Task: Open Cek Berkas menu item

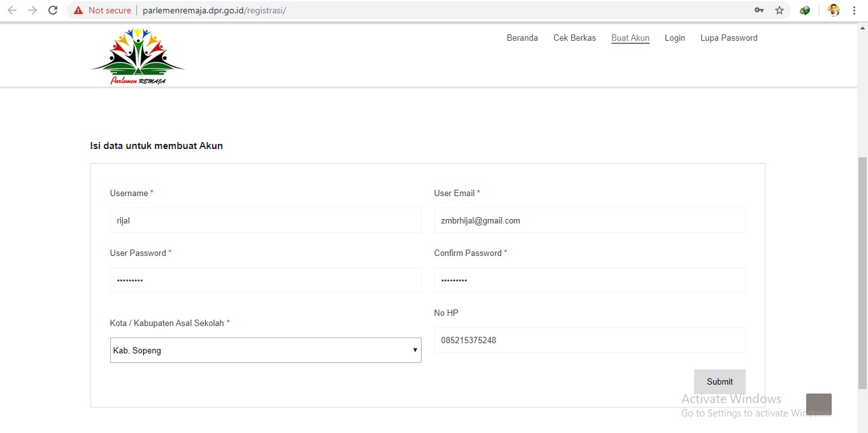Action: click(x=574, y=38)
